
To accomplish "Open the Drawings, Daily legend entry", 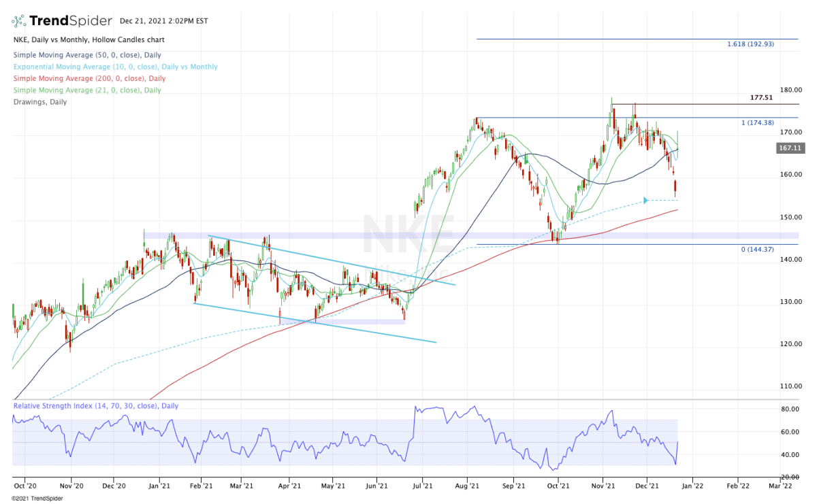I will point(40,101).
